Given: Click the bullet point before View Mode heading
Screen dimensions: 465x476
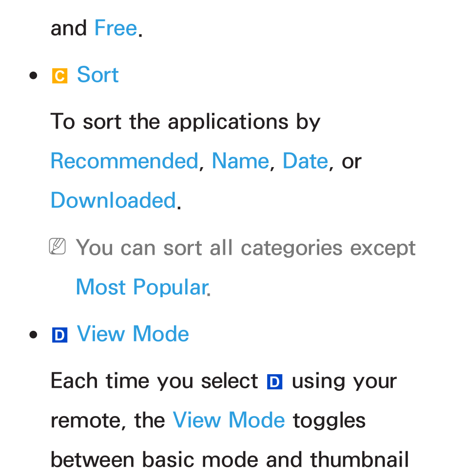Looking at the screenshot, I should (x=33, y=335).
